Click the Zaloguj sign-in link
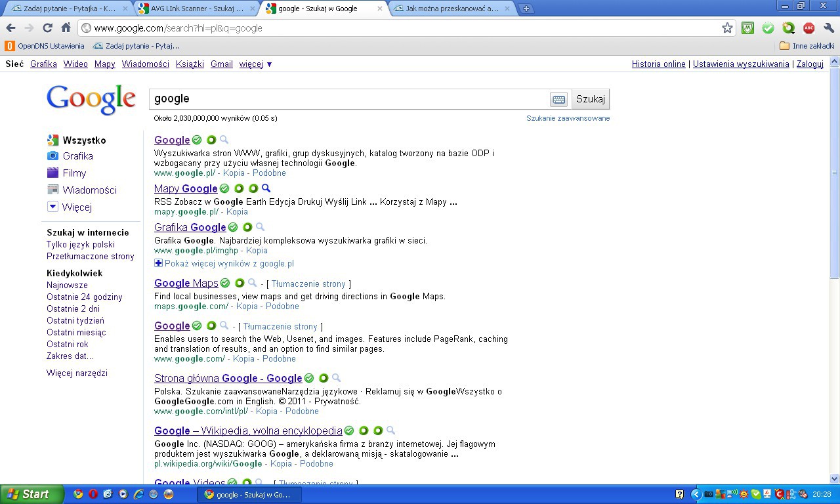The image size is (840, 504). point(810,64)
